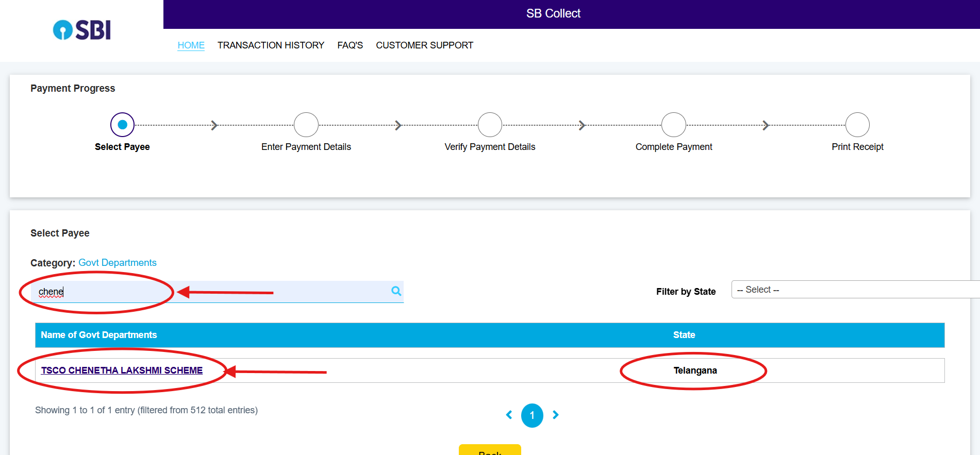Screen dimensions: 980x455
Task: Click the Print Receipt step circle
Action: (857, 125)
